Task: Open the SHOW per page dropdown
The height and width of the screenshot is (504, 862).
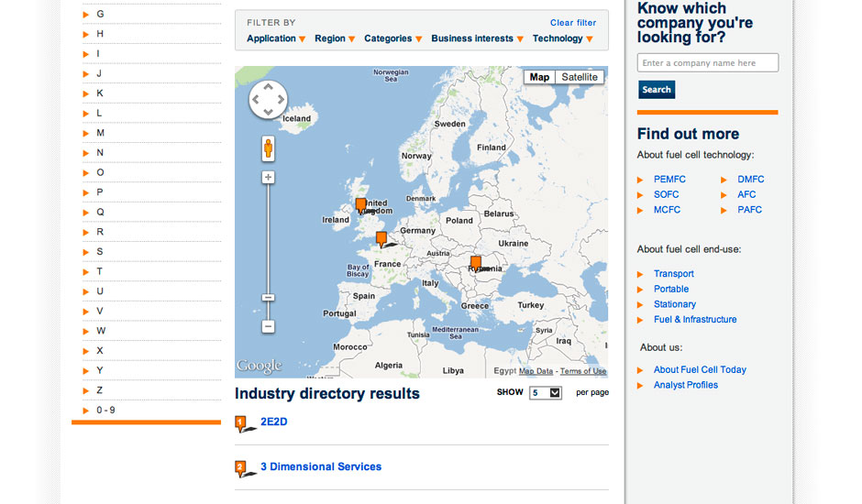Action: click(x=546, y=393)
